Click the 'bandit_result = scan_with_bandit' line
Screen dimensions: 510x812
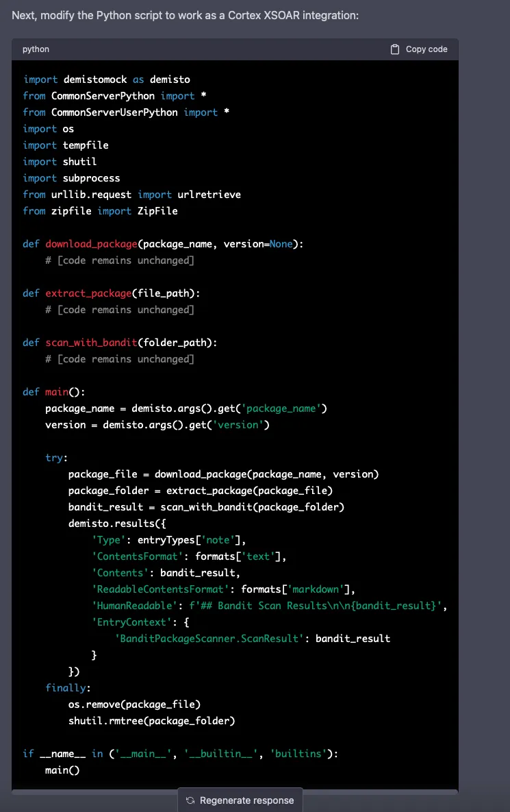coord(206,507)
